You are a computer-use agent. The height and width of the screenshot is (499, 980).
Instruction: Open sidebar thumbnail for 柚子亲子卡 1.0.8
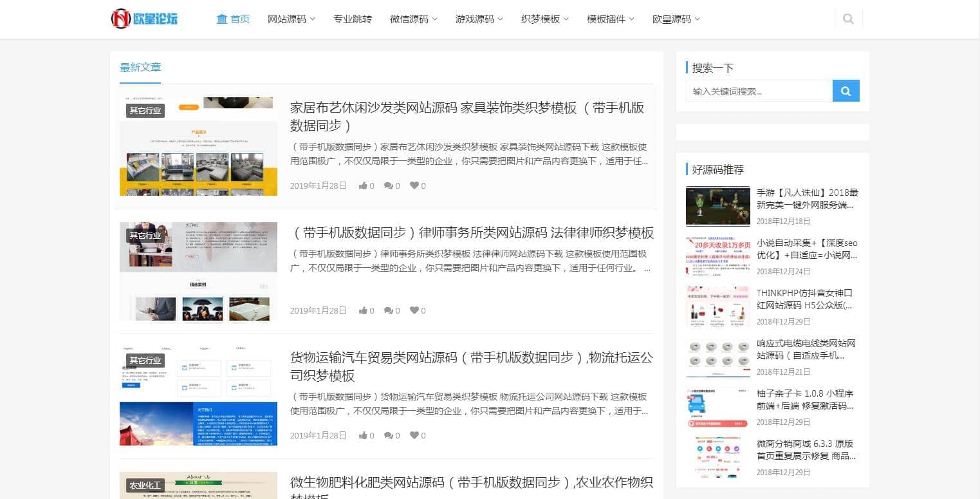(x=718, y=407)
